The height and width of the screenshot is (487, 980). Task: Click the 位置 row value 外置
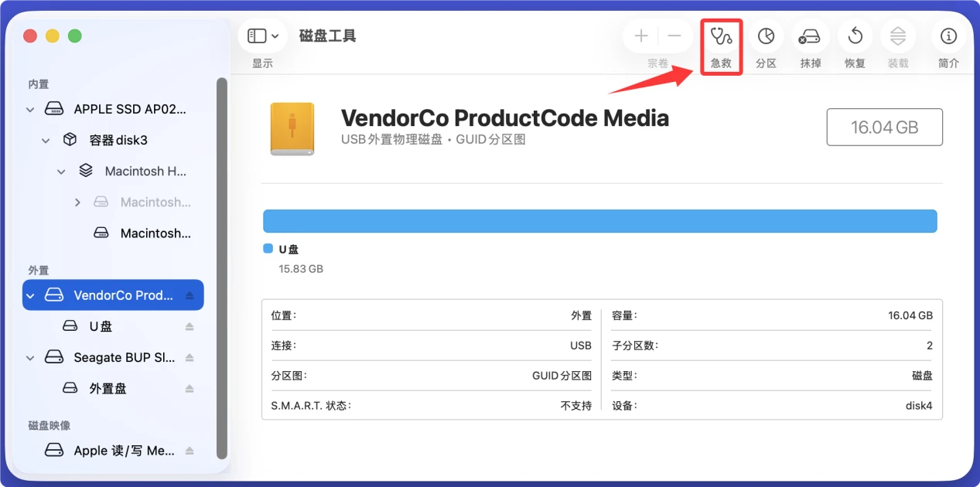(582, 315)
